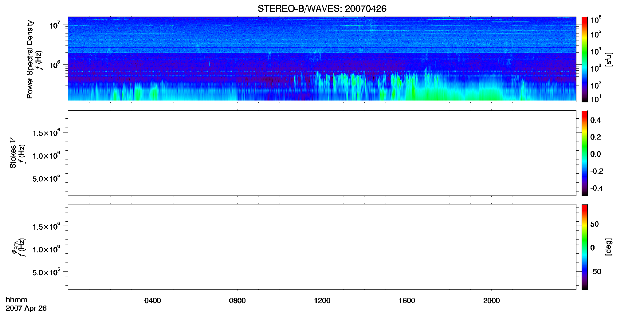Click the STEREO-B/WAVES: 20070426 plot title

(x=322, y=9)
